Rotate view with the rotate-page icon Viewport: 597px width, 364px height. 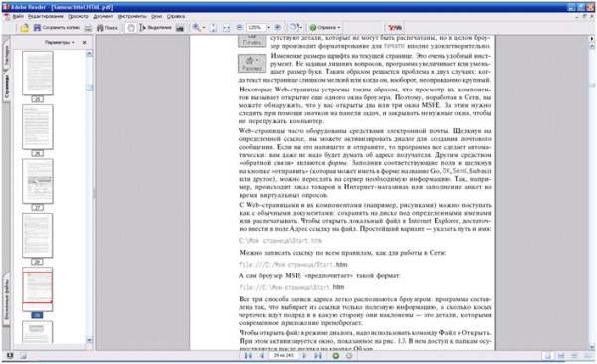tap(294, 27)
